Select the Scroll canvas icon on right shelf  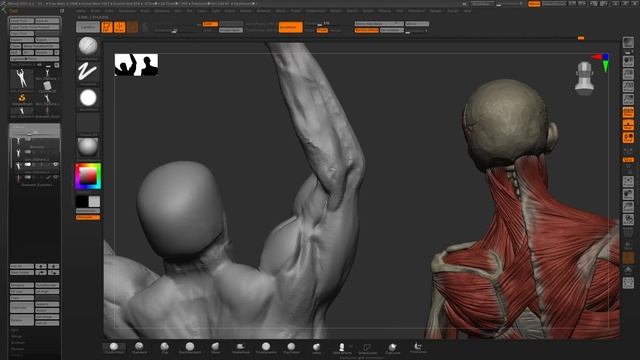628,61
